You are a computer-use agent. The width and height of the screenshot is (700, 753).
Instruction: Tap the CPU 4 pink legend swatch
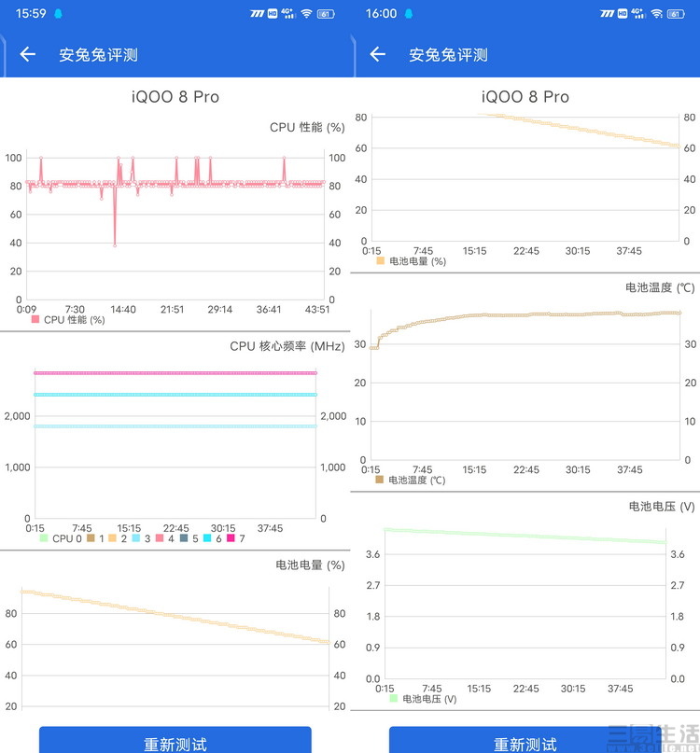click(x=160, y=537)
